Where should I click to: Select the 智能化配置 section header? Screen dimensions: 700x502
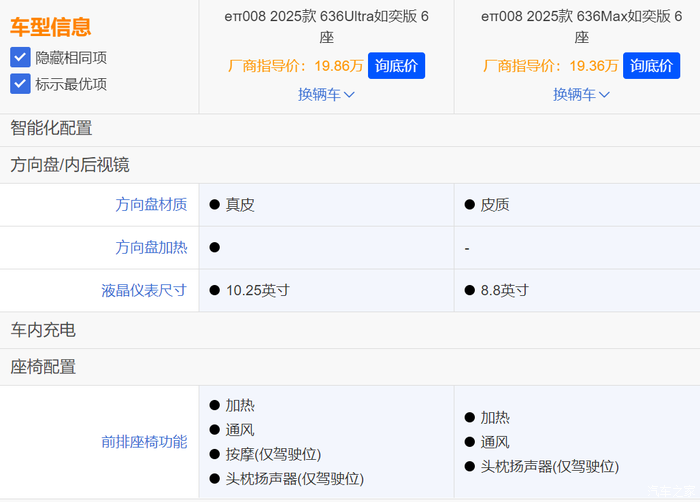click(51, 128)
